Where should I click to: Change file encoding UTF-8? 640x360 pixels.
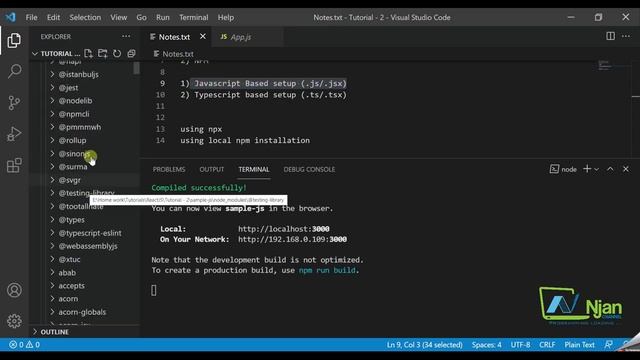[x=520, y=345]
